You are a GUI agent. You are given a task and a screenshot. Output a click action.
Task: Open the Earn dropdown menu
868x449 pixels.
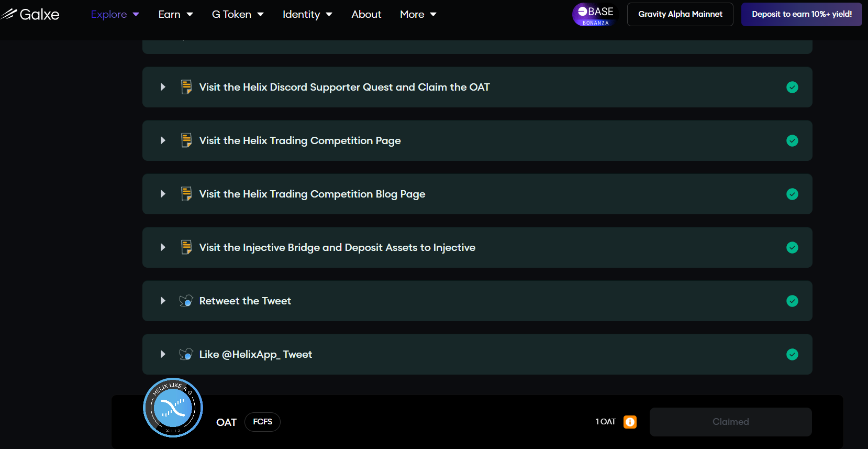click(x=176, y=14)
